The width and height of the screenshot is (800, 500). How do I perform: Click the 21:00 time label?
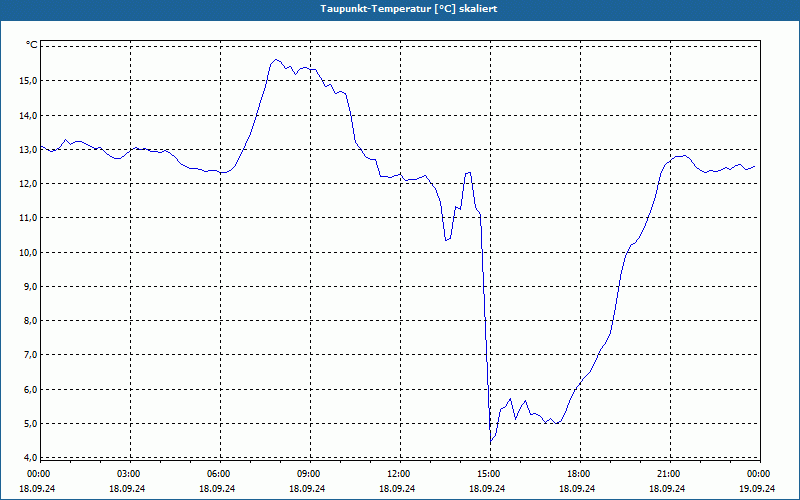(x=668, y=474)
